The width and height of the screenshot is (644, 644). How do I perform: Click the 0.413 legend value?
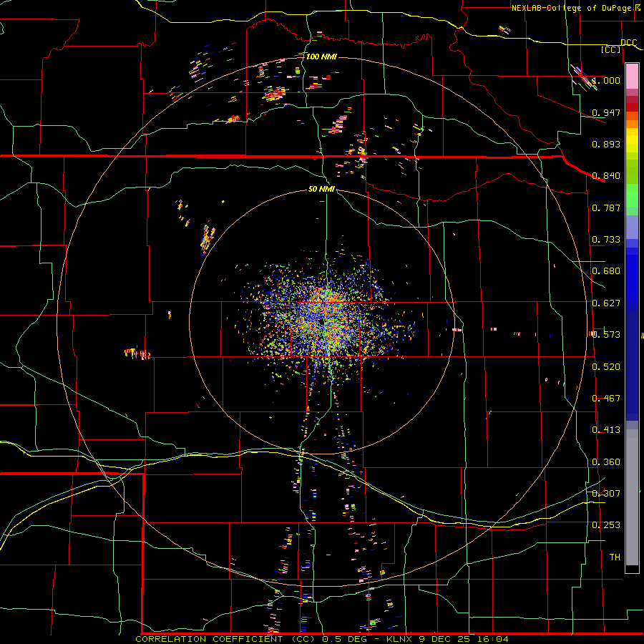click(606, 430)
